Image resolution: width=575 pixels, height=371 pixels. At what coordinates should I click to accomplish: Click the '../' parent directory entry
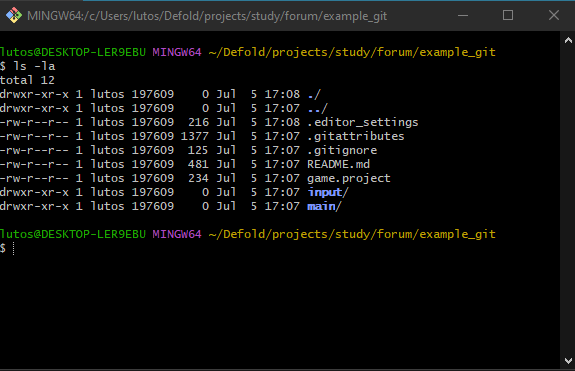tap(317, 109)
